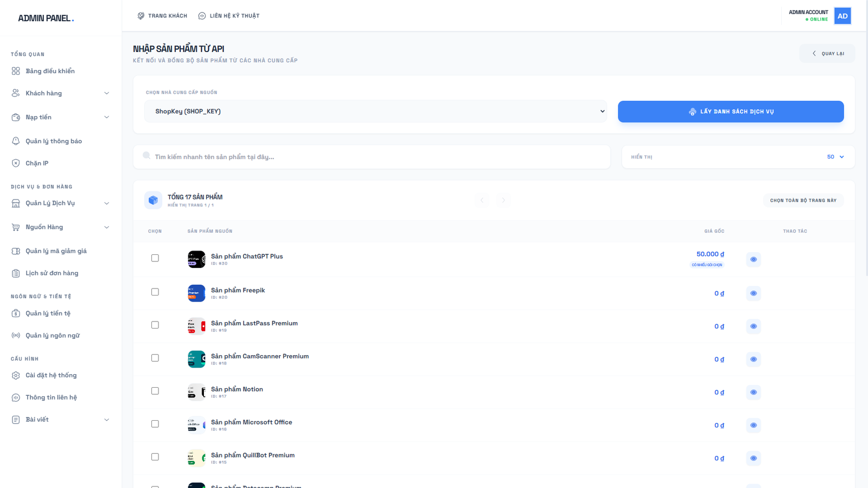Check the Sản phẩm Freepik row
868x488 pixels.
(x=155, y=292)
